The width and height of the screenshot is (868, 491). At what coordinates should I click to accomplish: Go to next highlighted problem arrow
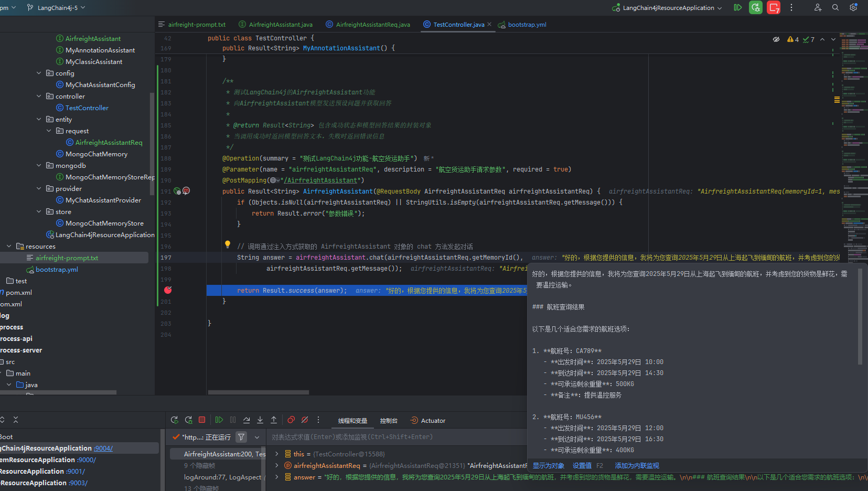point(833,39)
